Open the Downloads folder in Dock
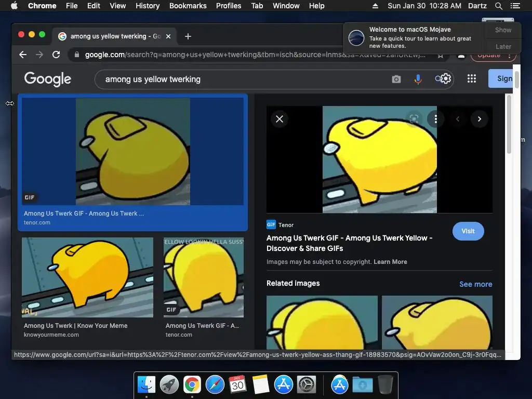 (x=362, y=385)
